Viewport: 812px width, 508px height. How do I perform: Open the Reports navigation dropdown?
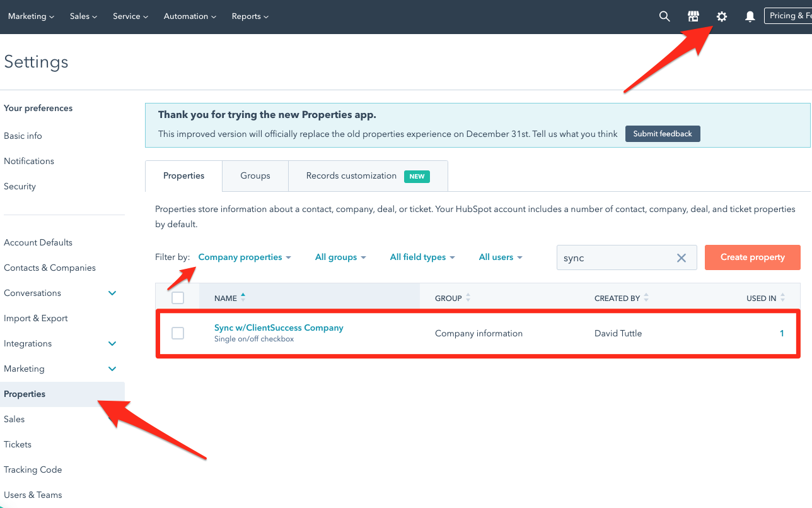(x=250, y=16)
